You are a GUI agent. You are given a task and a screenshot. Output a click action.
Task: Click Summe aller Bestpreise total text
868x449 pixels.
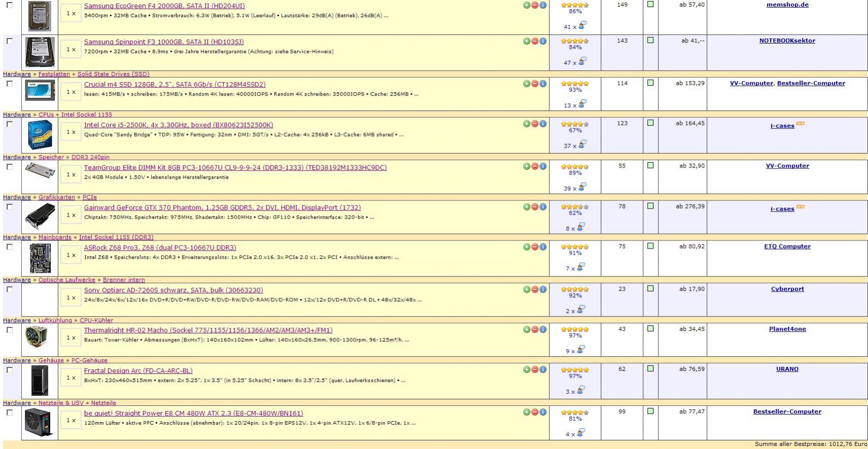811,444
